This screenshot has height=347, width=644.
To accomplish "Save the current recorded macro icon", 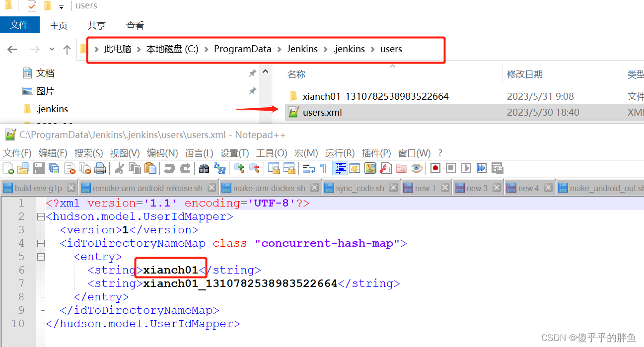I will coord(497,168).
